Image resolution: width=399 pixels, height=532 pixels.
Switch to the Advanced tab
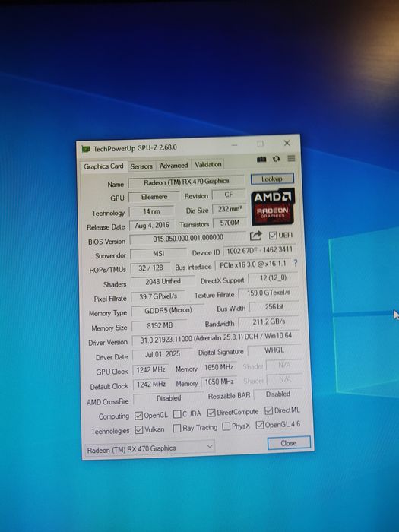pyautogui.click(x=173, y=166)
